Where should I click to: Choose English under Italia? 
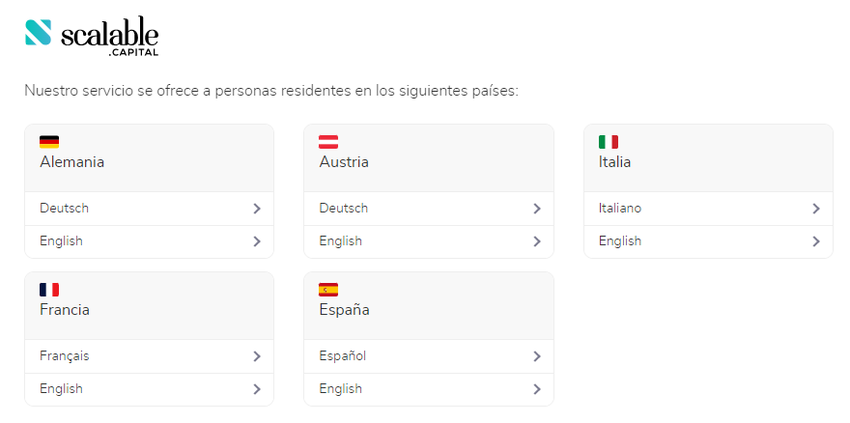(620, 241)
